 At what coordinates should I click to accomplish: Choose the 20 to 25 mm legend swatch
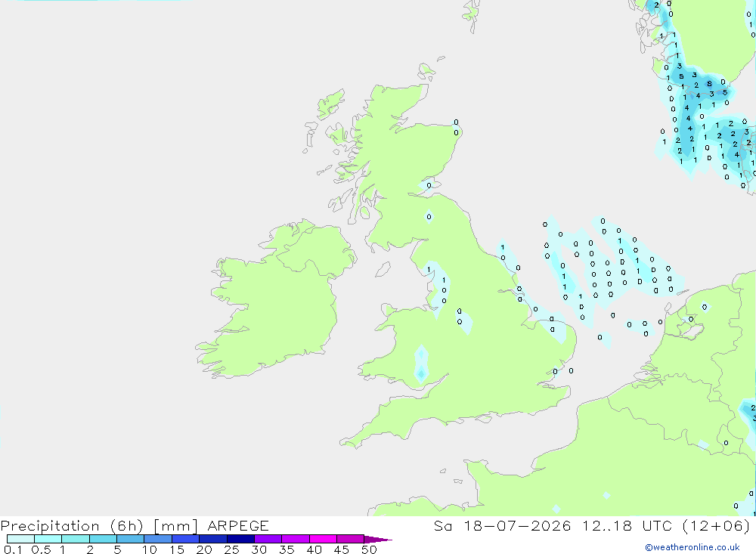pos(213,539)
